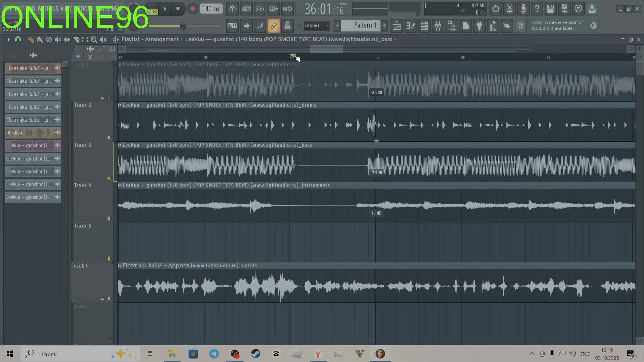
Task: Open the Browser from the main toolbar
Action: 452,25
